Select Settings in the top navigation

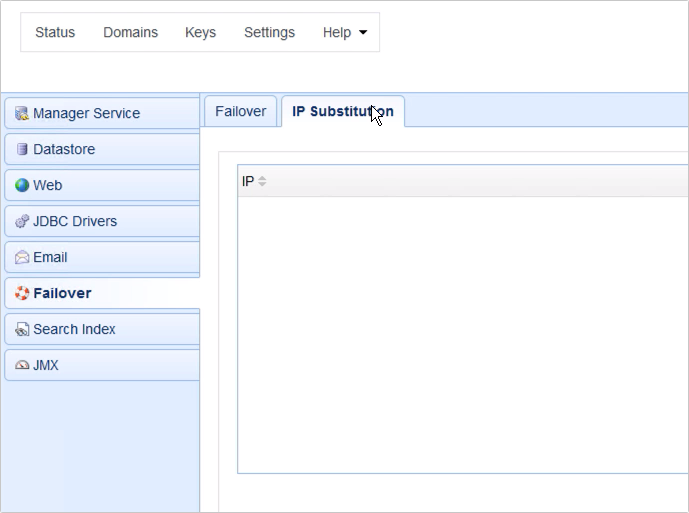(269, 33)
